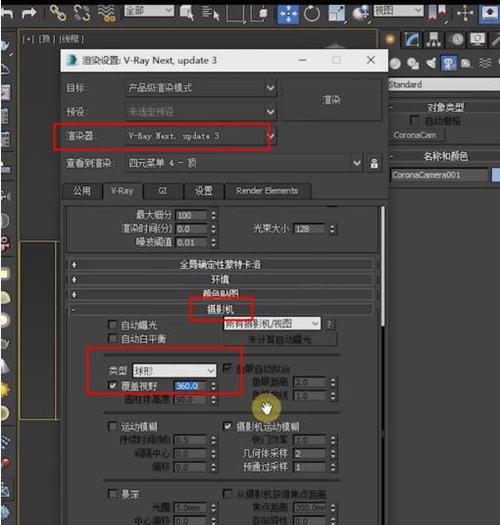Click the Redo arrow in main toolbar
500x525 pixels.
point(29,13)
